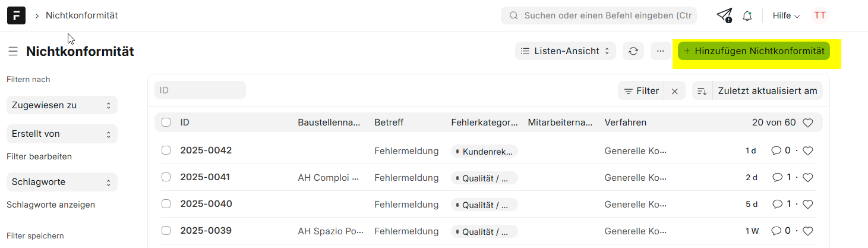868x248 pixels.
Task: Toggle the sidebar hamburger menu icon
Action: coord(13,52)
